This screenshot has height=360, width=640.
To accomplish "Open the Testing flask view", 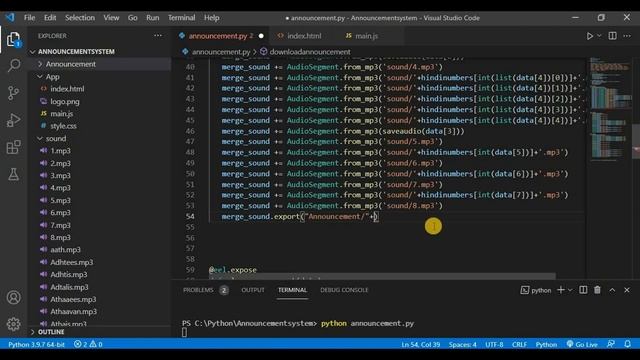I will [x=13, y=174].
